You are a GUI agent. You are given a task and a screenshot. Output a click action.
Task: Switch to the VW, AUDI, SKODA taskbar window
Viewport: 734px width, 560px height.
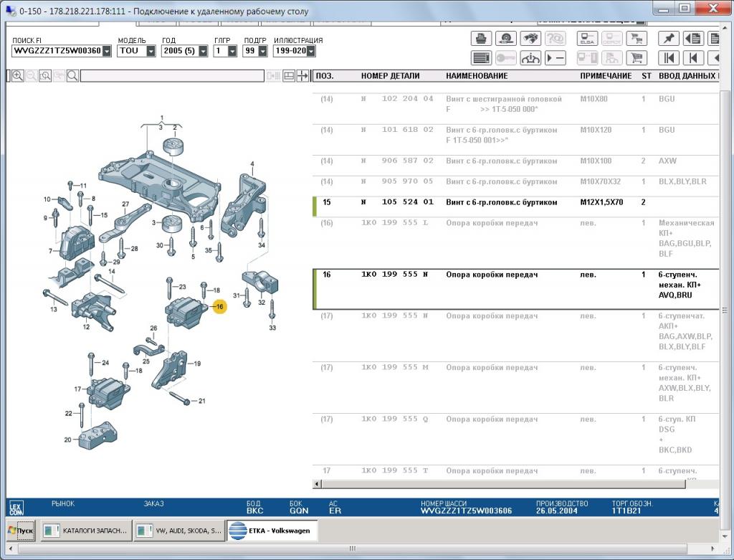pyautogui.click(x=179, y=531)
